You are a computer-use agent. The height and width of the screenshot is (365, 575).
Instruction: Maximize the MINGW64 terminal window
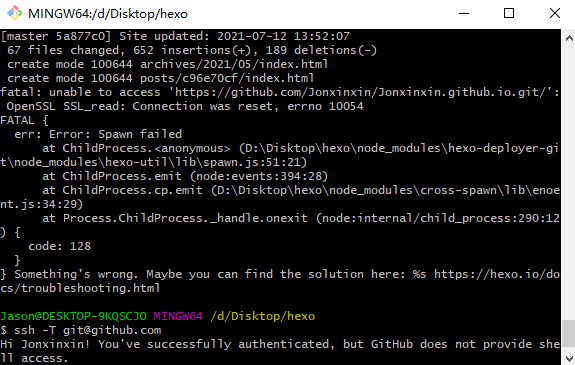point(509,14)
